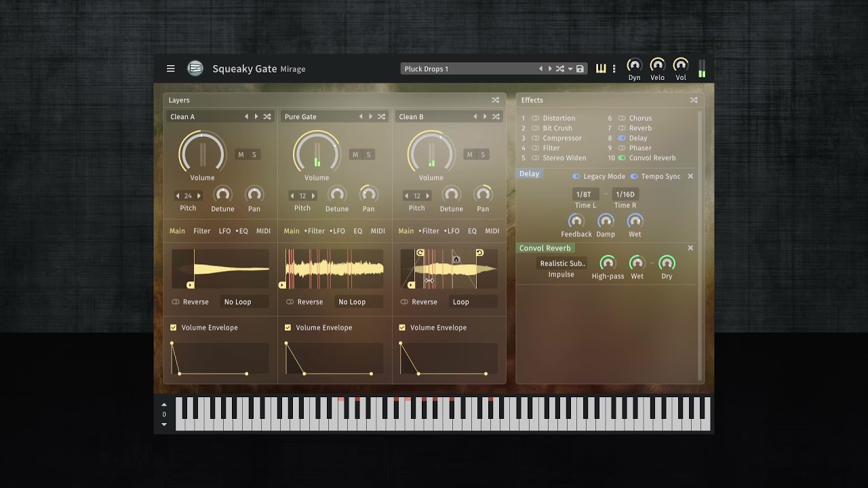
Task: Shuffle the Clean A layer sample
Action: coord(267,117)
